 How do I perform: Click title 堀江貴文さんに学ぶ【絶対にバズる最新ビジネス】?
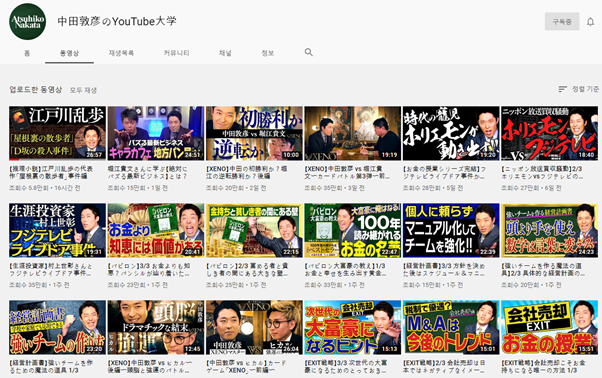(147, 172)
